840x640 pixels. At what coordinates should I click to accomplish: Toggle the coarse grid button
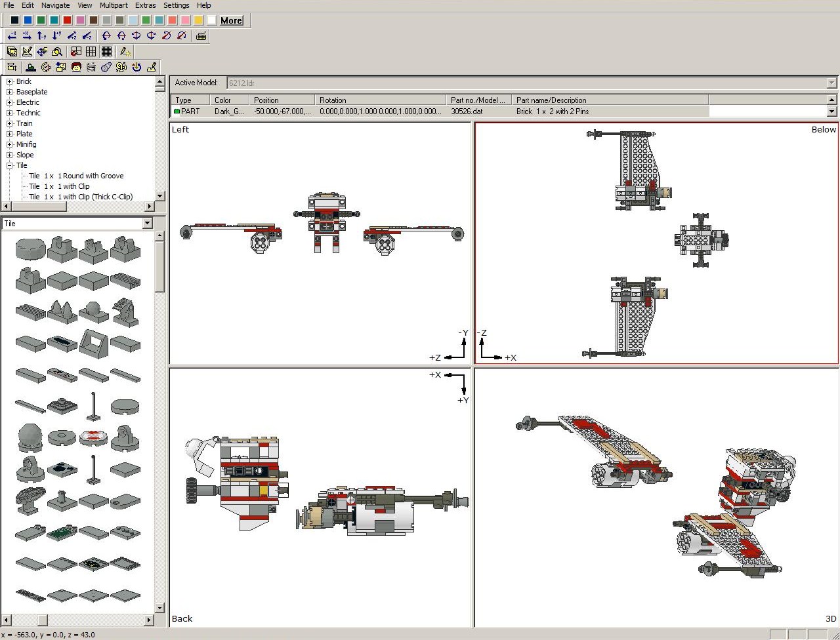click(x=91, y=52)
